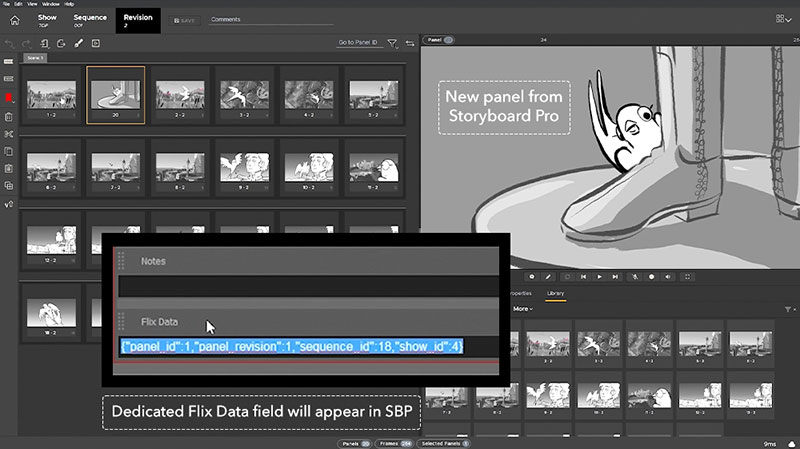The width and height of the screenshot is (800, 449).
Task: Open the View menu
Action: (x=32, y=4)
